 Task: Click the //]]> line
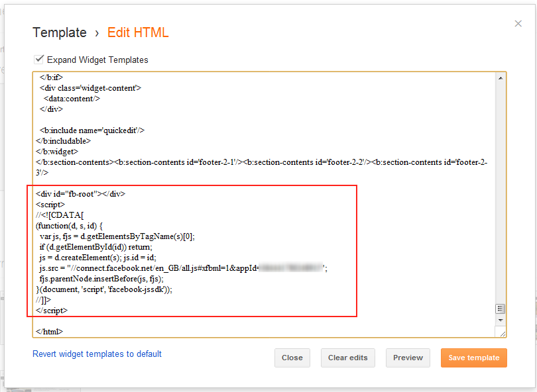[43, 300]
